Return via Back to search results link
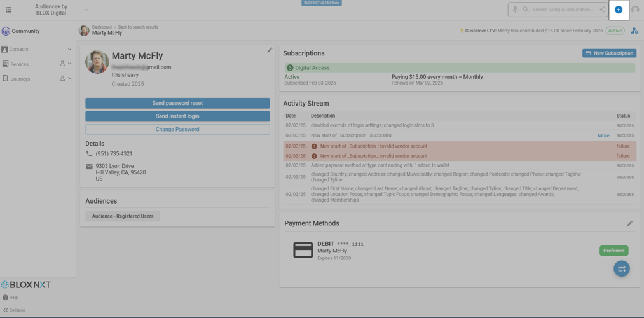 pos(138,27)
